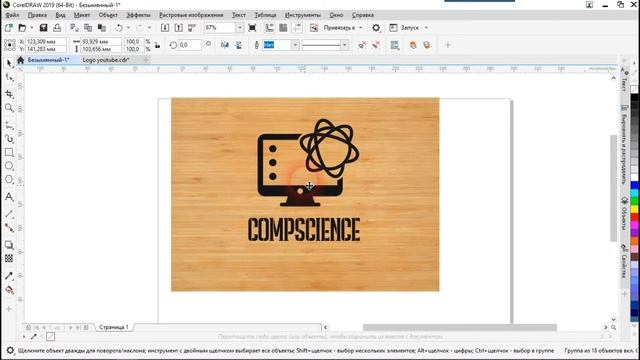Click the Import icon
Screen dimensions: 640x360
pos(164,28)
